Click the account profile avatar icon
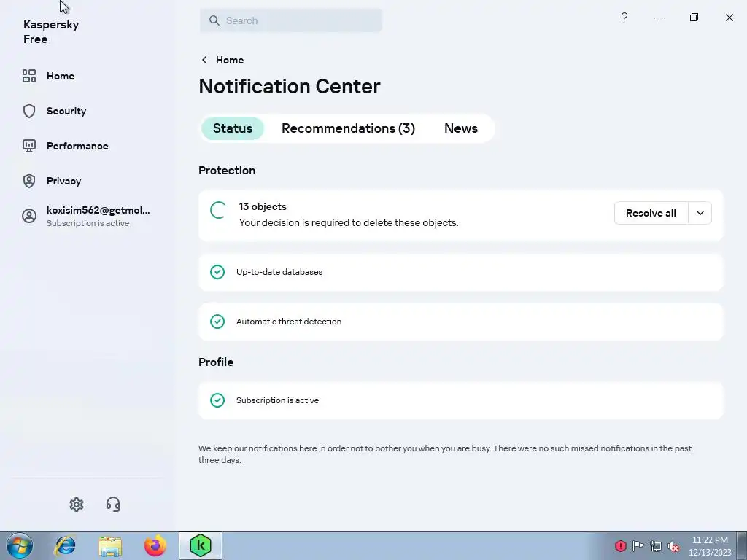 click(29, 216)
